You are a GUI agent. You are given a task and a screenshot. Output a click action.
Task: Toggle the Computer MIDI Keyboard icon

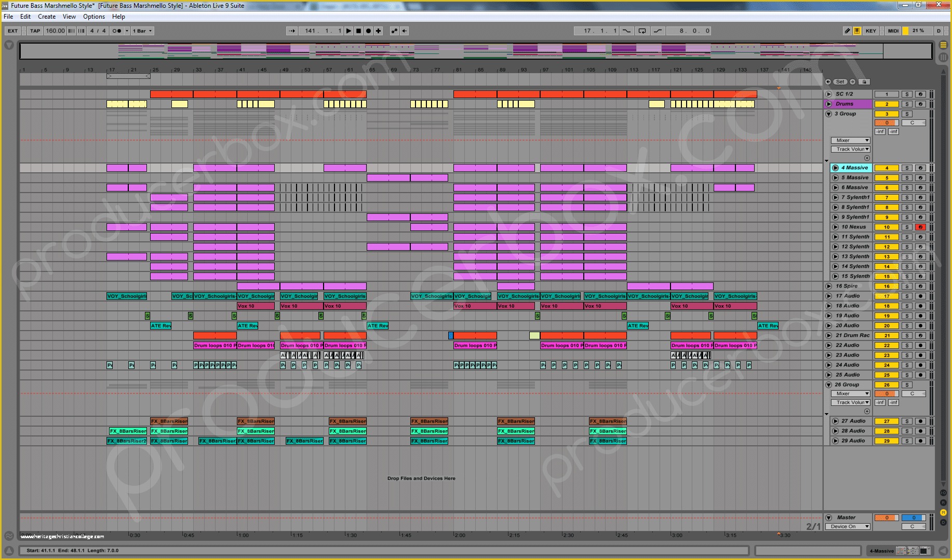pos(856,31)
